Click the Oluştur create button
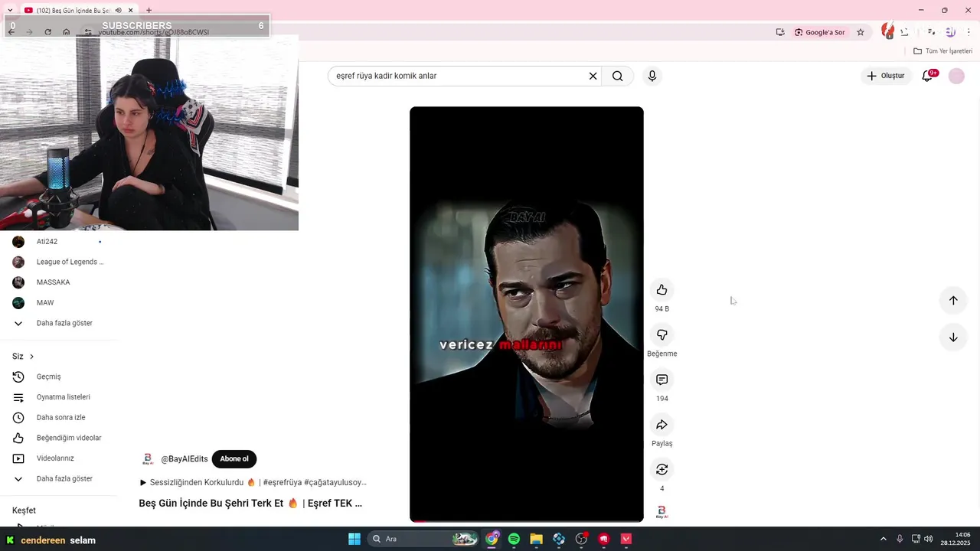Viewport: 980px width, 551px height. 885,76
